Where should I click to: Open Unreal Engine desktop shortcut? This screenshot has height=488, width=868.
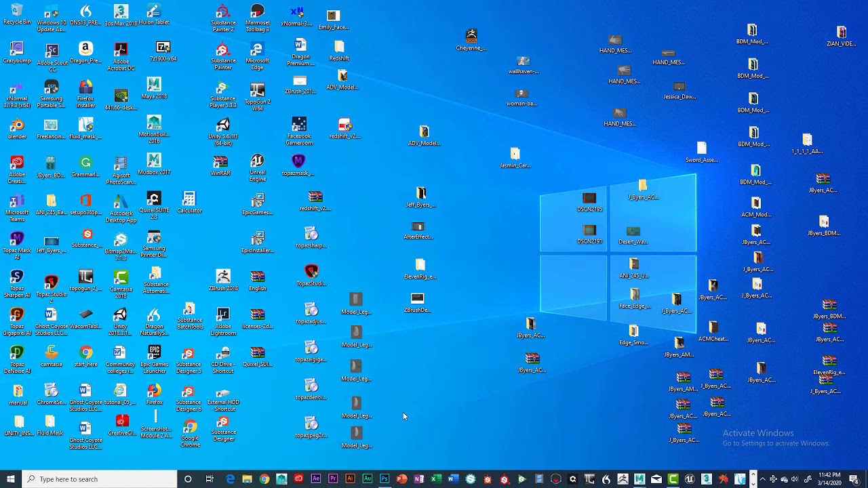tap(257, 167)
